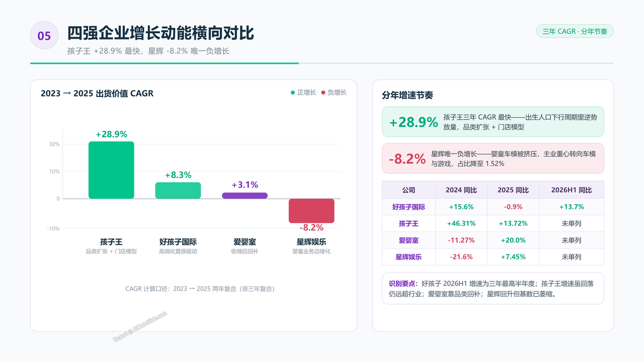Click the red 星辉娱乐 negative bar

[x=311, y=211]
